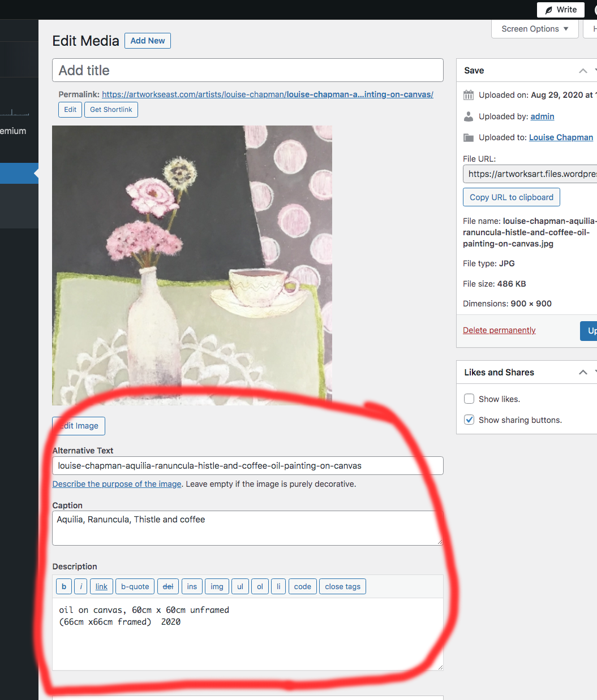The height and width of the screenshot is (700, 597).
Task: Collapse the Likes and Shares panel
Action: pos(583,372)
